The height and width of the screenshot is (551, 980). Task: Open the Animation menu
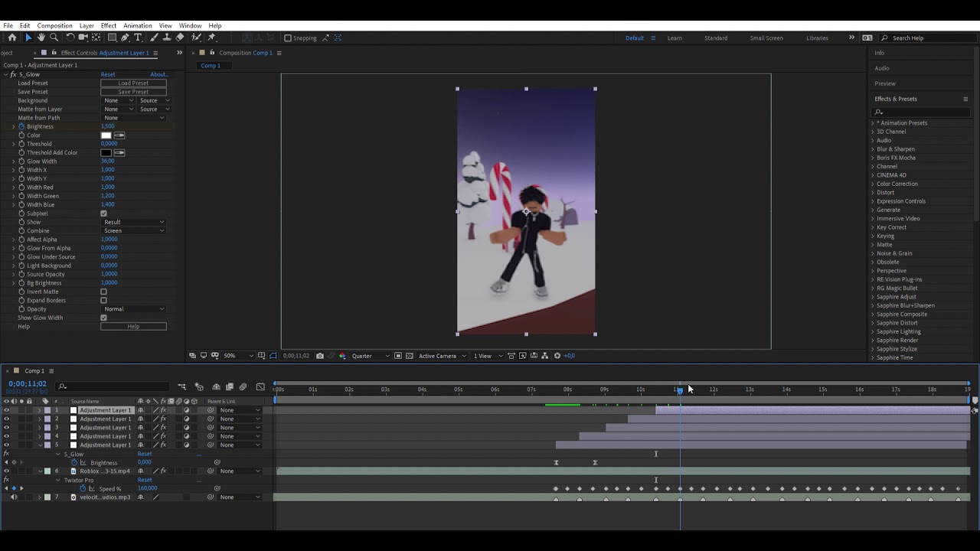138,25
